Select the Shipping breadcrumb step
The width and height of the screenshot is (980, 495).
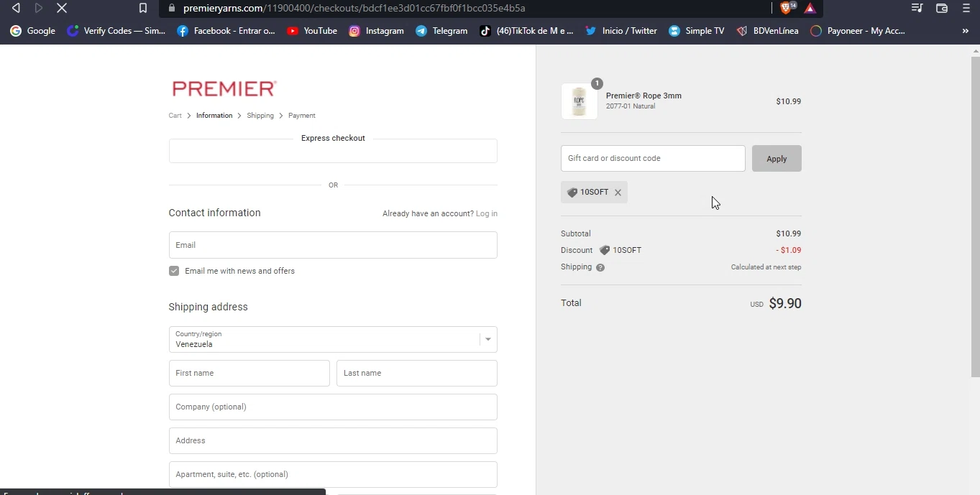[x=260, y=116]
